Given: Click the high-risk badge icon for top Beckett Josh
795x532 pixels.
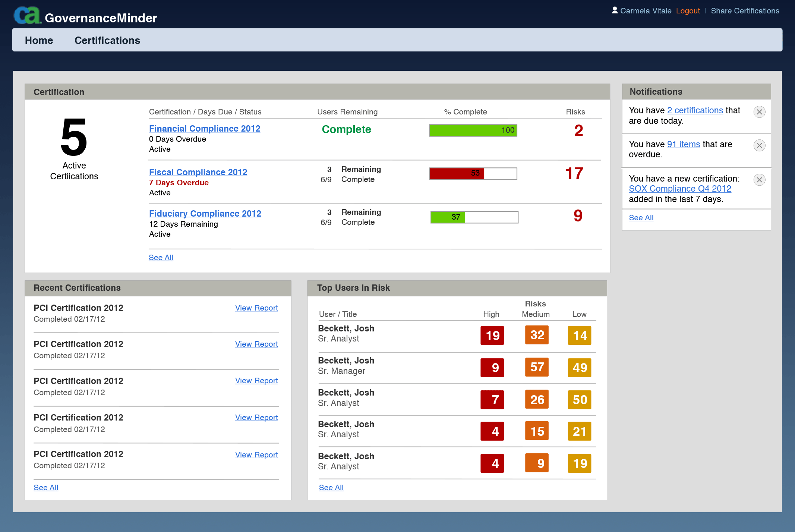Looking at the screenshot, I should 492,335.
